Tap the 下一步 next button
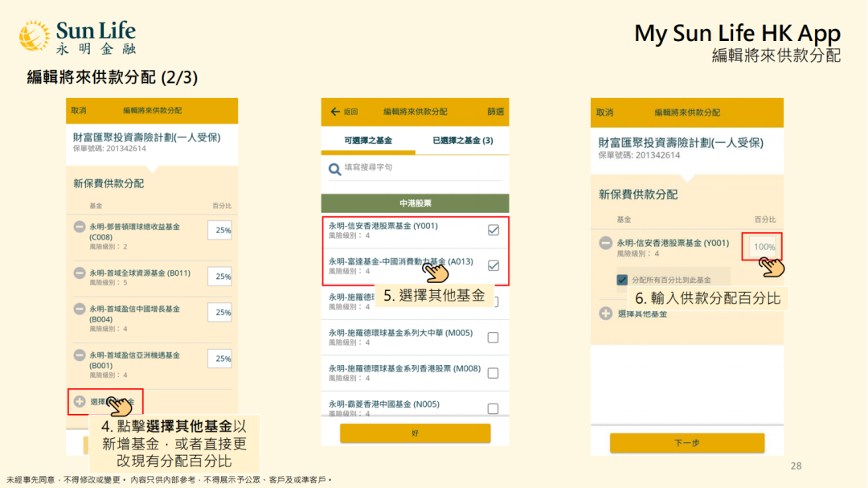868x488 pixels. (687, 443)
